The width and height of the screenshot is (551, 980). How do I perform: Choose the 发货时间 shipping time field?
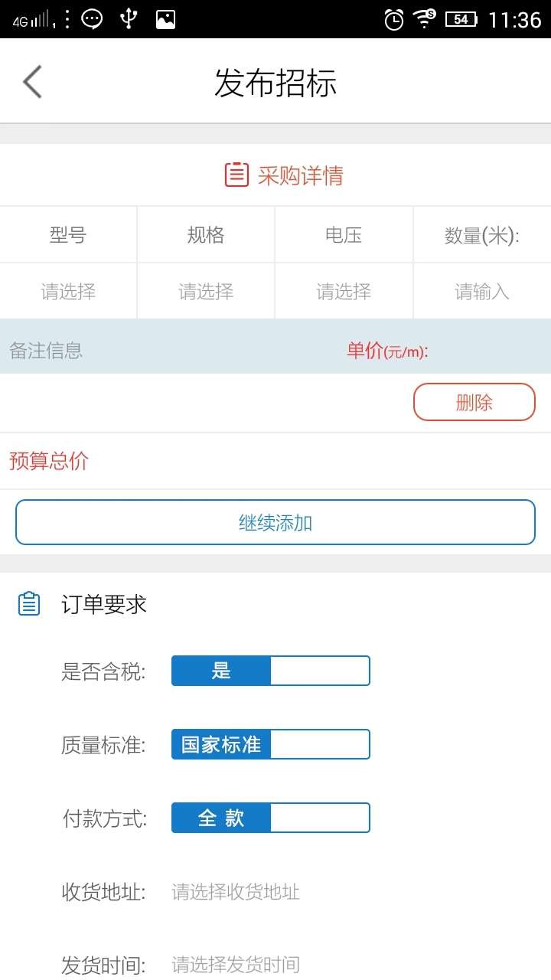coord(236,965)
